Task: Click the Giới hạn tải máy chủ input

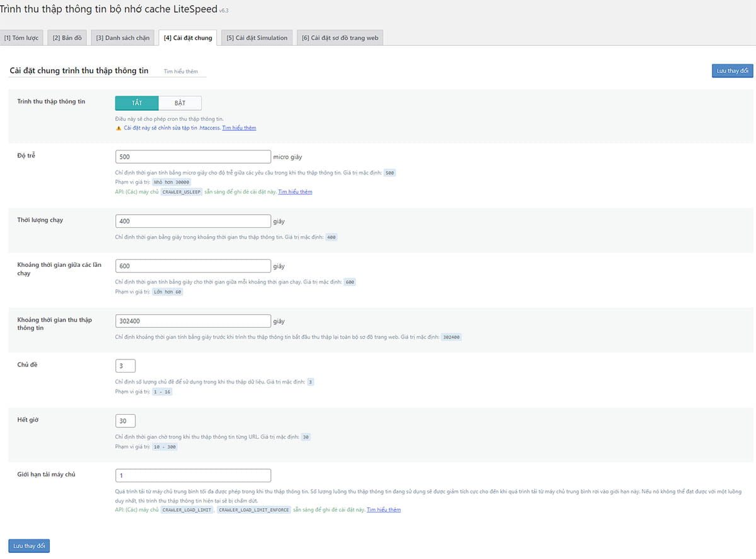Action: coord(193,475)
